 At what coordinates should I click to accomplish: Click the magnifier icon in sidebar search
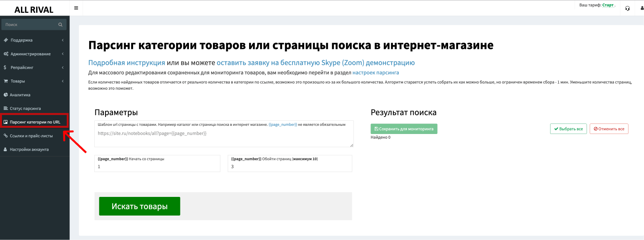click(60, 25)
